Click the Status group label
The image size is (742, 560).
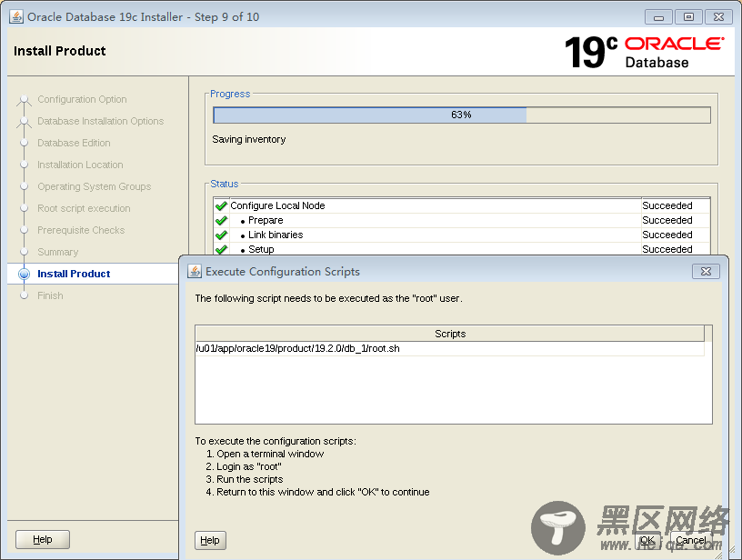click(x=225, y=184)
